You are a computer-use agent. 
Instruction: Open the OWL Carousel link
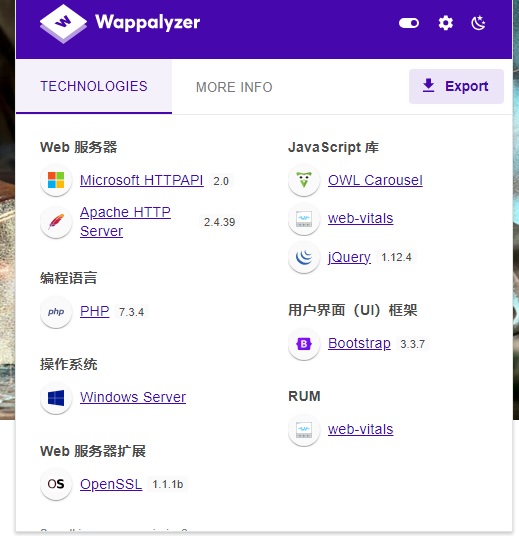[x=375, y=180]
